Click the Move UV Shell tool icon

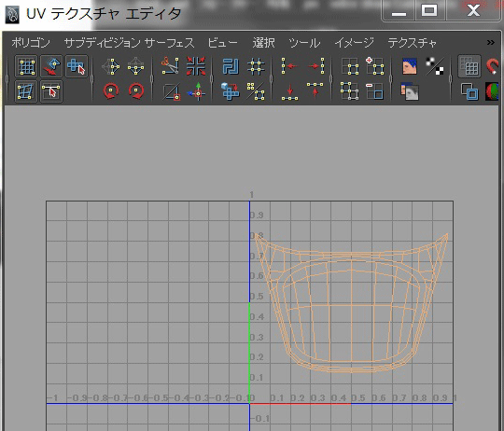(77, 66)
